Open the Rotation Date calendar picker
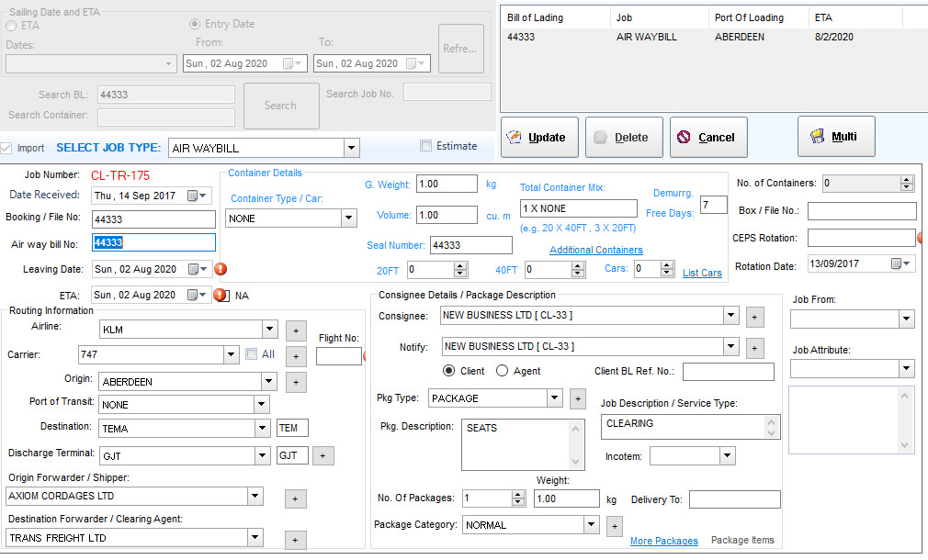The image size is (928, 560). point(897,263)
